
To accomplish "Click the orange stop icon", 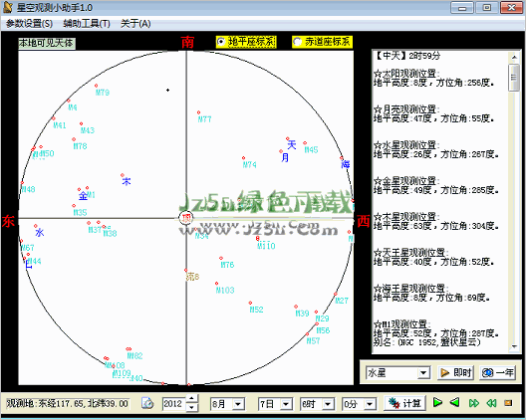I will click(508, 402).
